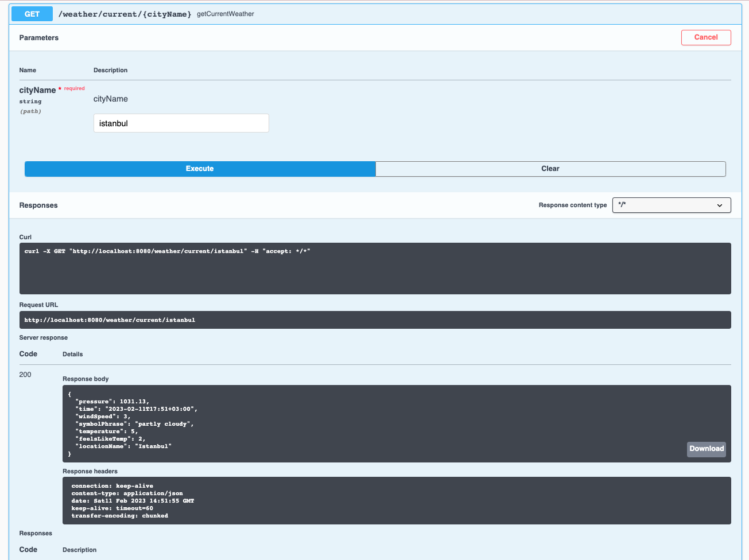Collapse the /weather/current/{cityName} endpoint path

(x=125, y=14)
